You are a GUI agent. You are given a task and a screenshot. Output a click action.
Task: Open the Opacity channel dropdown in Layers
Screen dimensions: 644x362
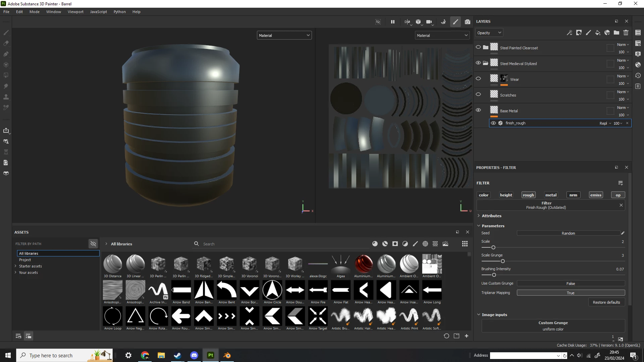(489, 33)
